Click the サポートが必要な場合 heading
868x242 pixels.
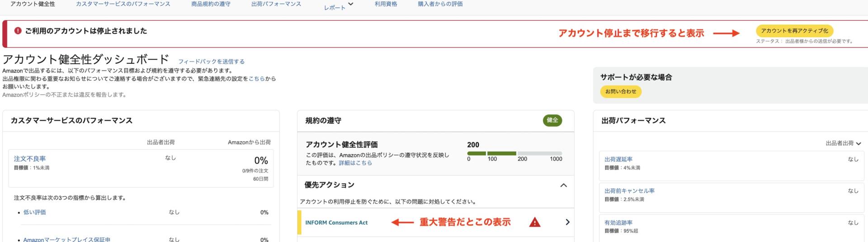coord(636,77)
